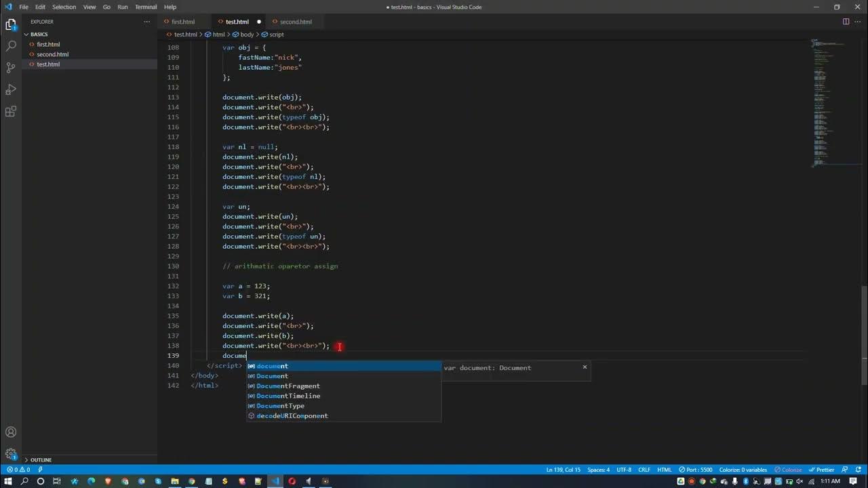
Task: Select DocumentFragment suggestion
Action: tap(344, 386)
